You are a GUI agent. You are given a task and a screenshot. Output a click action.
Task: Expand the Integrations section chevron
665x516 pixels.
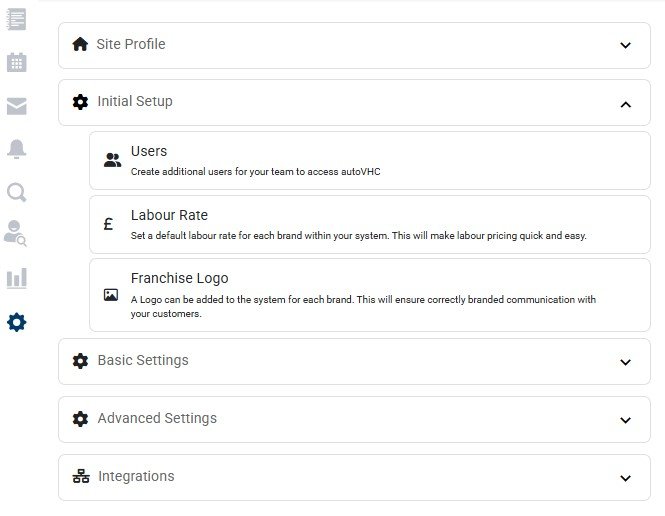coord(625,478)
